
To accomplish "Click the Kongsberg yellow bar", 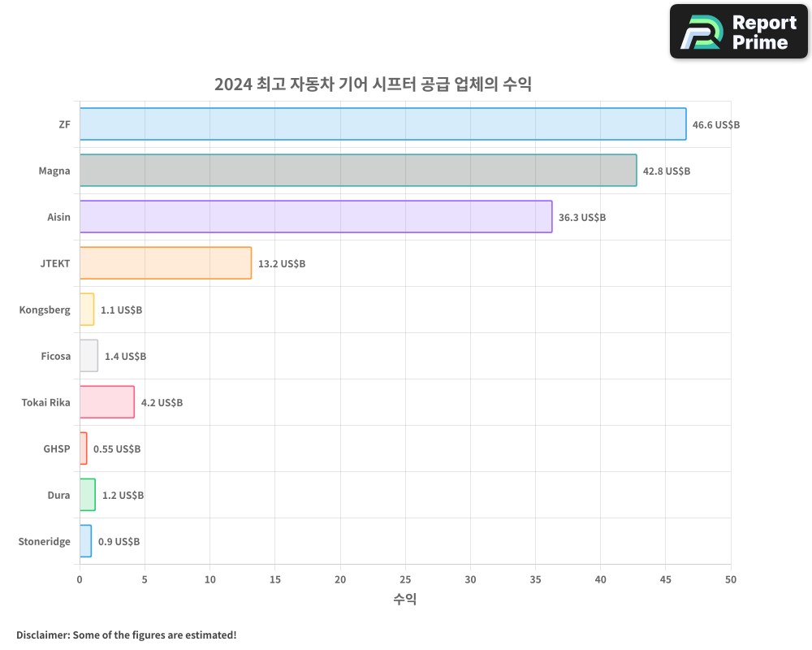I will [x=87, y=310].
